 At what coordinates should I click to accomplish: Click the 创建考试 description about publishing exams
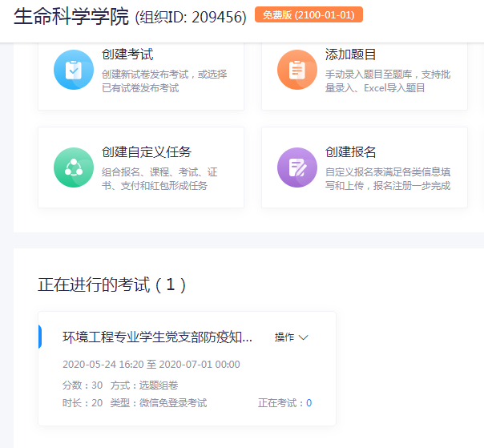point(164,81)
